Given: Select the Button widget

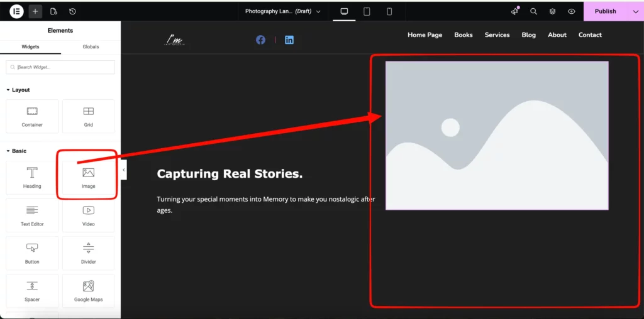Looking at the screenshot, I should coord(32,253).
